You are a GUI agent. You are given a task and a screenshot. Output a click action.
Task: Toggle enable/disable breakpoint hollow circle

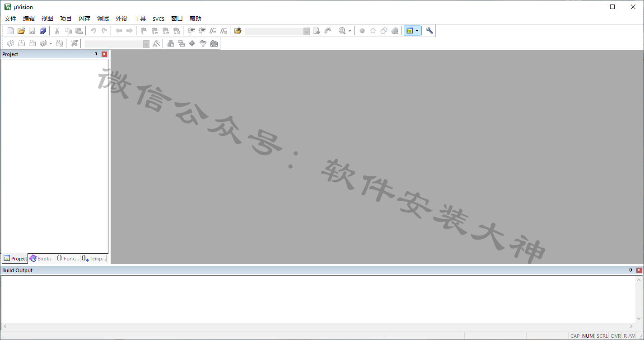coord(373,31)
